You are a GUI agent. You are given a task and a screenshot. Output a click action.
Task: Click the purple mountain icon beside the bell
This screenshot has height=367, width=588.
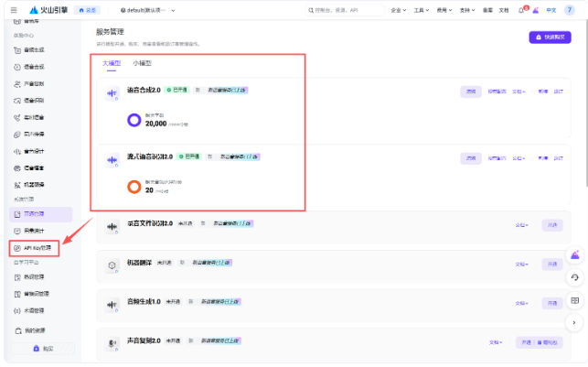click(536, 10)
